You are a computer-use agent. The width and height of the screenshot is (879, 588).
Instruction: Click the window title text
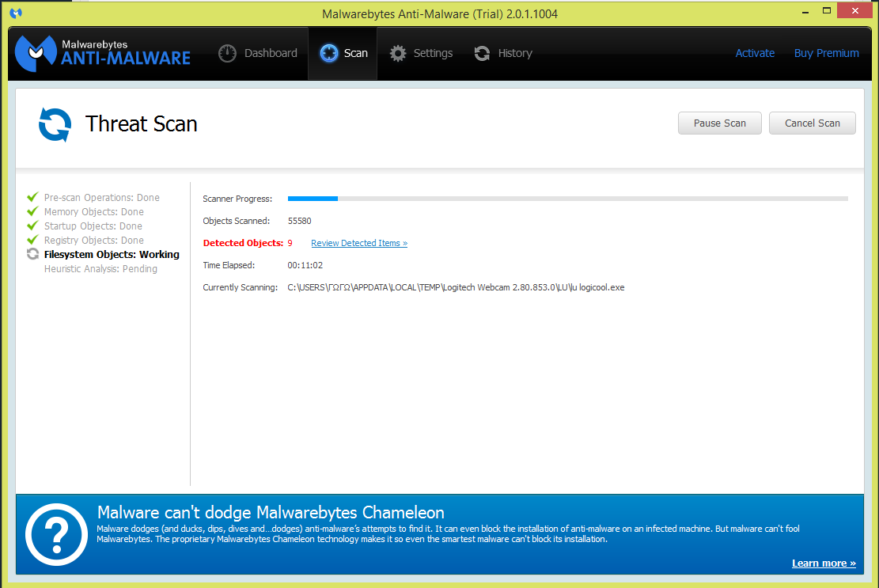(x=440, y=14)
